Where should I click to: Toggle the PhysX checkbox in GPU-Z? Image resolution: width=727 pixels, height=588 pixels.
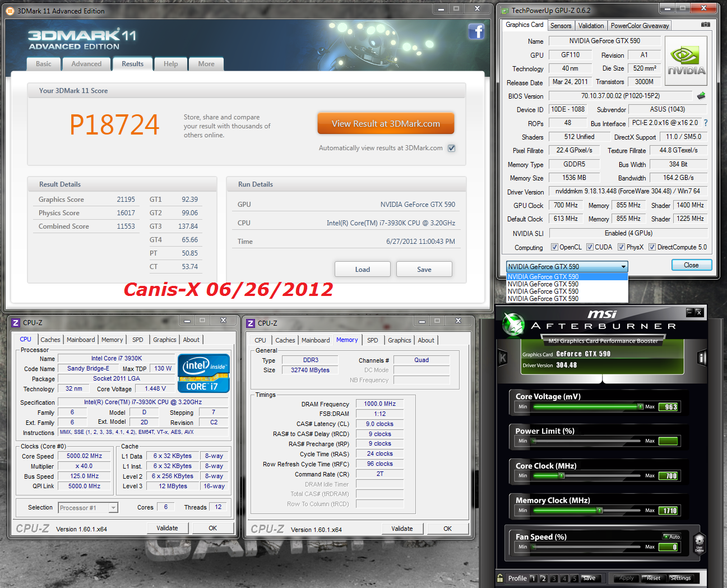pos(621,247)
